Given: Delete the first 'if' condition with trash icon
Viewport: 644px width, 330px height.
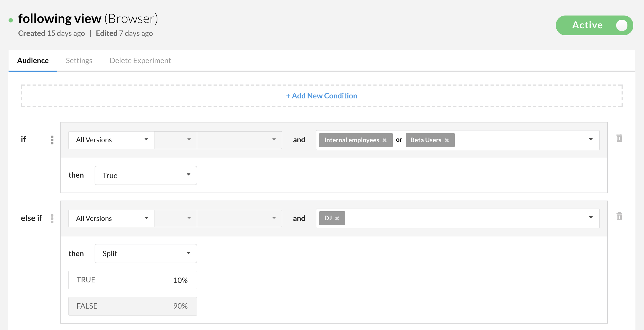Looking at the screenshot, I should pos(619,138).
